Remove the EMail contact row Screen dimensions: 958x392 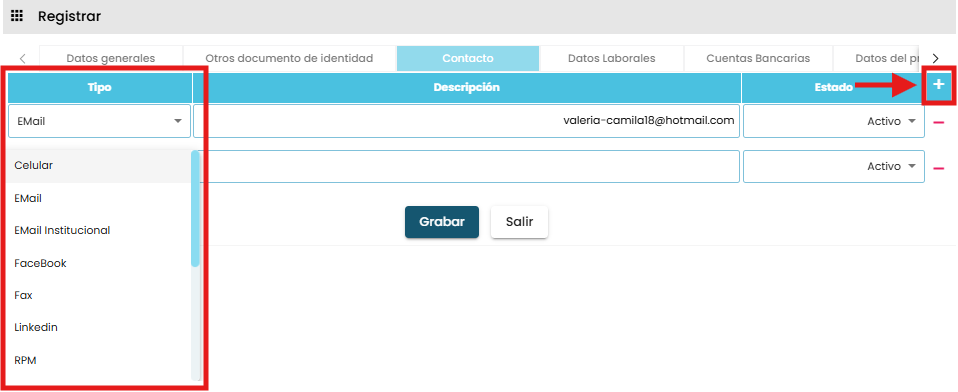[x=938, y=122]
